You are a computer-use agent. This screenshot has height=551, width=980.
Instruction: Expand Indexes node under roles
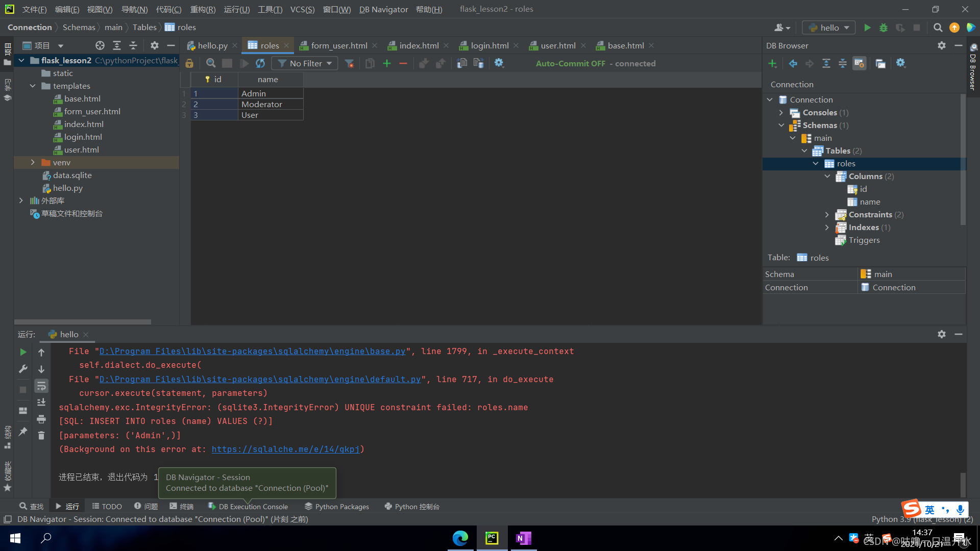click(827, 227)
